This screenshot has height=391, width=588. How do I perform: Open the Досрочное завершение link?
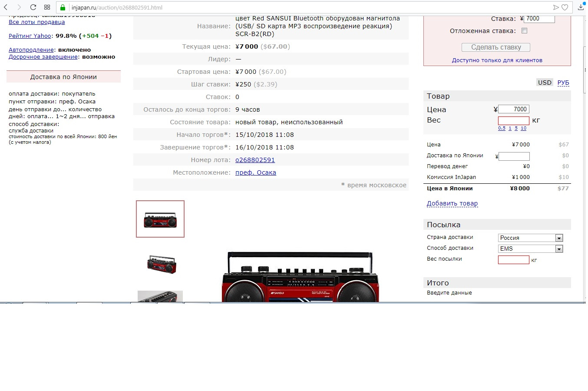coord(43,57)
